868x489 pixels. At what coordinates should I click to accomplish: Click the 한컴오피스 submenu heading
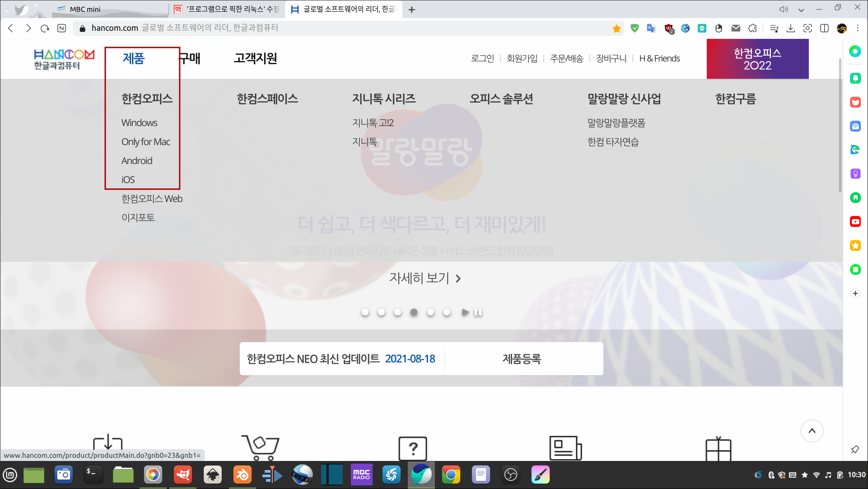coord(147,99)
